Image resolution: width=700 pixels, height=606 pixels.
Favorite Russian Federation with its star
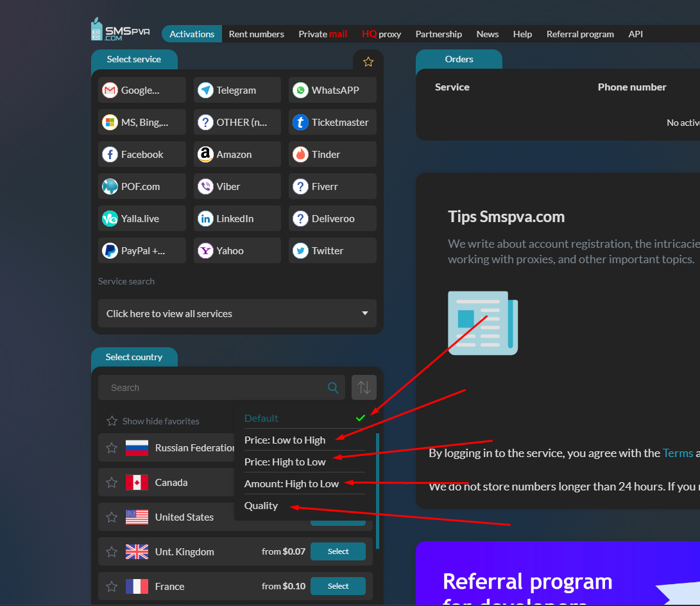(x=112, y=448)
